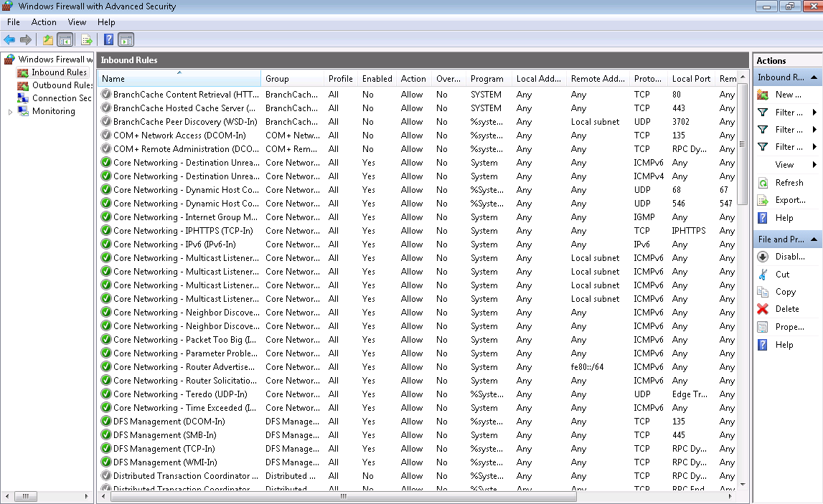
Task: Click the rules list vertical scrollbar thumb
Action: pos(742,144)
